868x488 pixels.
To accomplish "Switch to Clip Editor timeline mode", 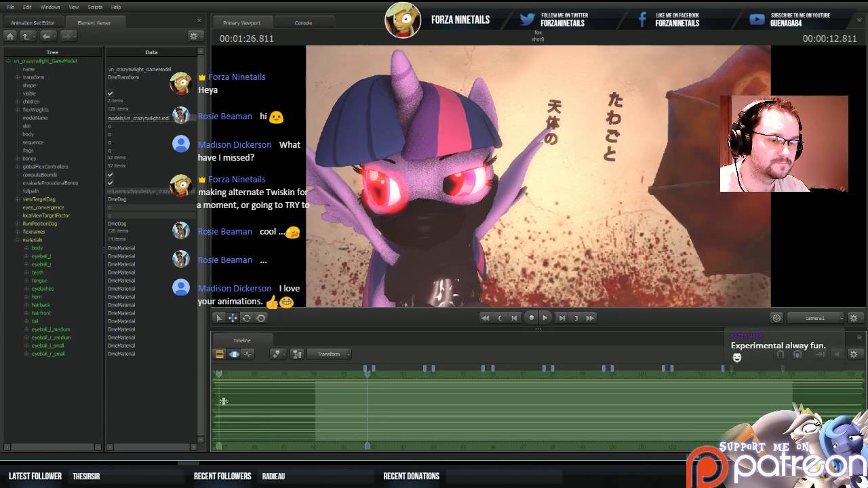I will tap(220, 354).
